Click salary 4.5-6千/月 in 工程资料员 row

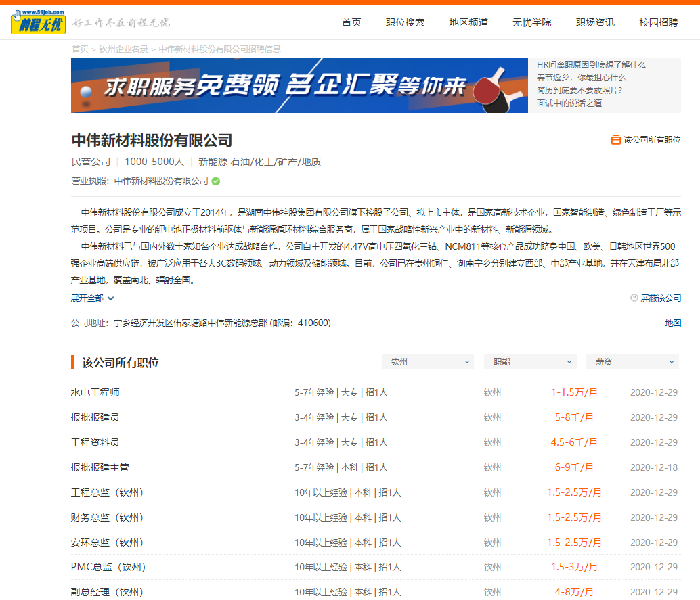(574, 442)
